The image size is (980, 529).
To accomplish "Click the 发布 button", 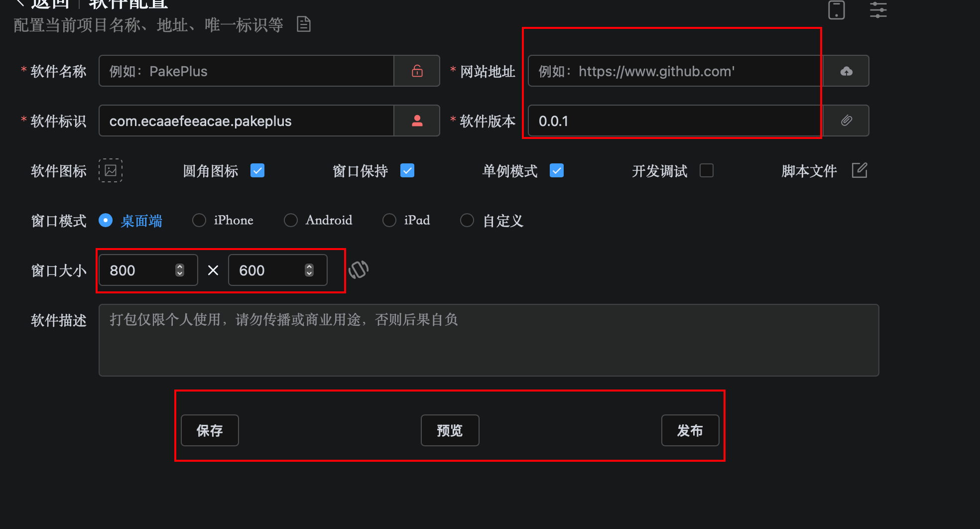I will (690, 430).
